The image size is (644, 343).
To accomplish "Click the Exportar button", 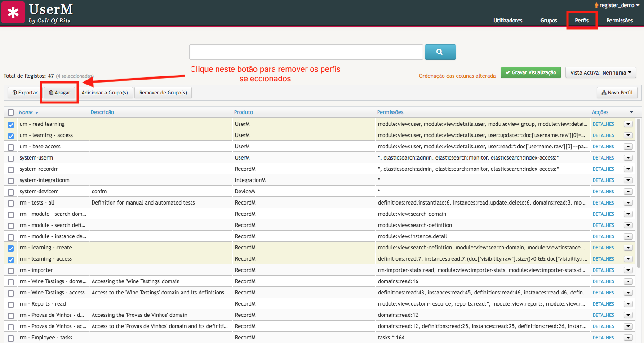I will pyautogui.click(x=25, y=93).
